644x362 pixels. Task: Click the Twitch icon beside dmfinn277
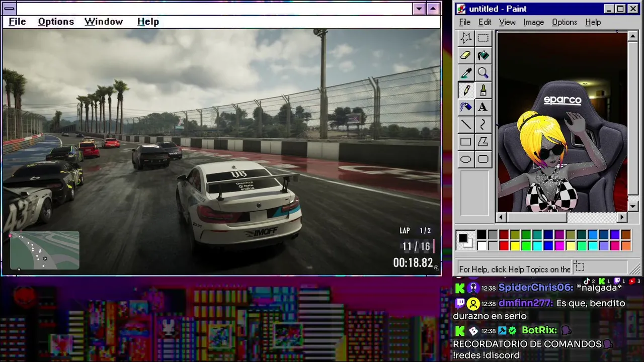tap(459, 304)
